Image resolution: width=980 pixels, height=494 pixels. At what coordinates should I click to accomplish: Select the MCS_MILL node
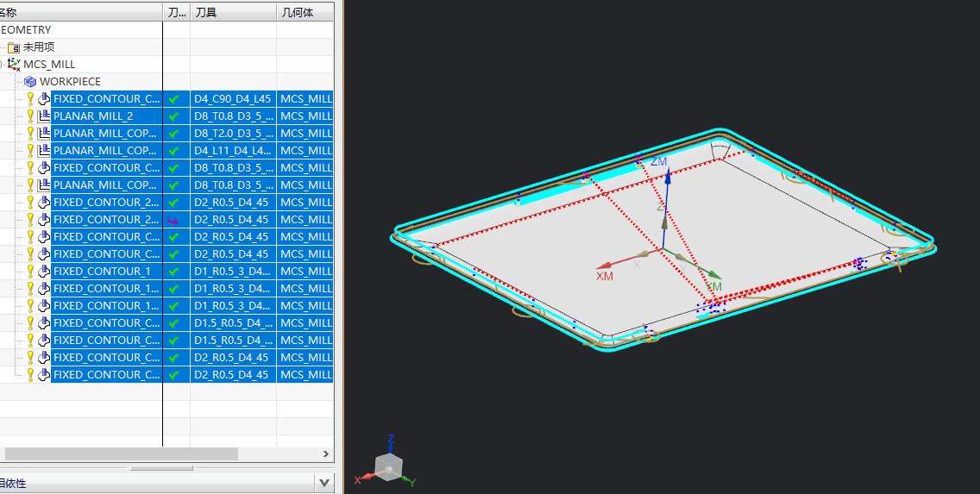49,65
